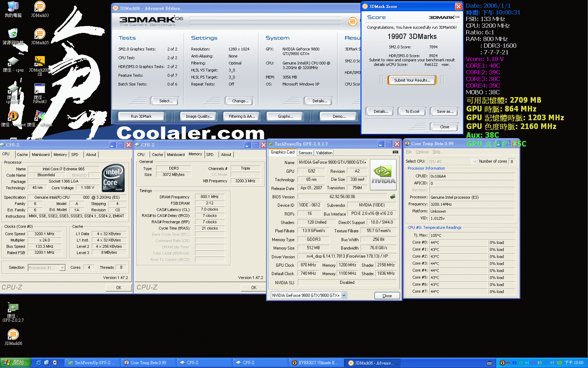Click the To Excel button in 3DMark Score
The image size is (588, 368).
tap(412, 111)
